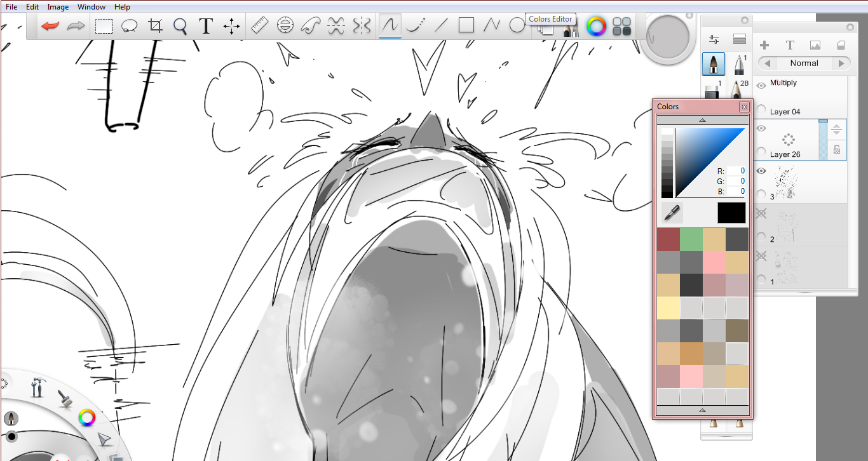Toggle visibility of Layer 26

[761, 128]
